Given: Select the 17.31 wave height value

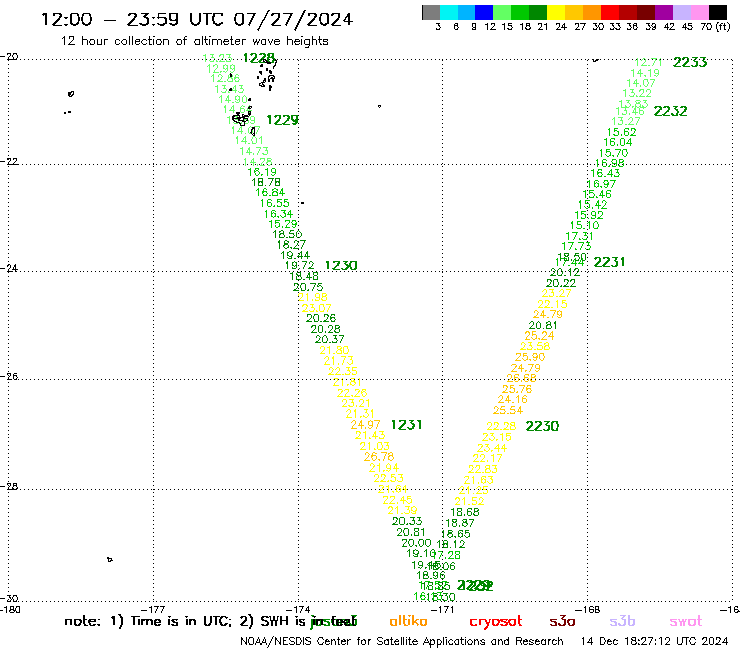Looking at the screenshot, I should coord(580,236).
